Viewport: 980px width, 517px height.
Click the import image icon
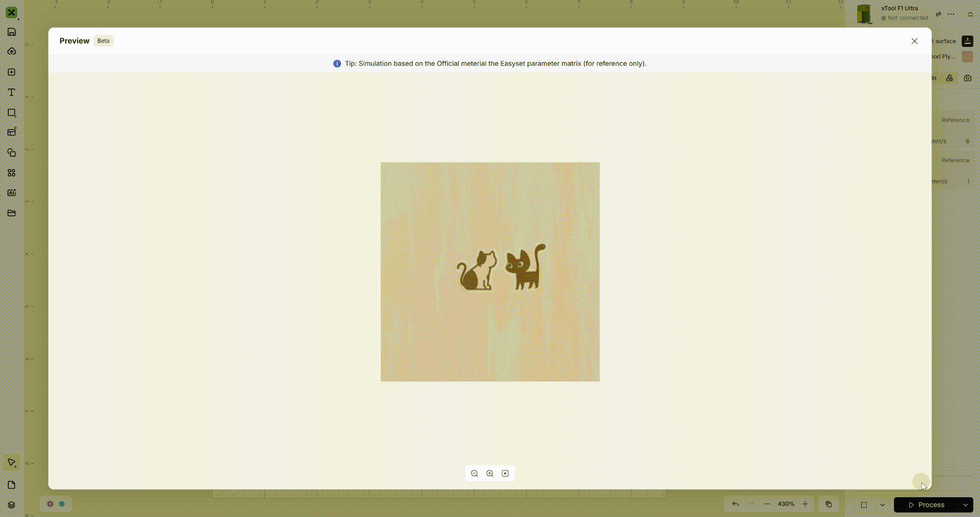[x=11, y=72]
